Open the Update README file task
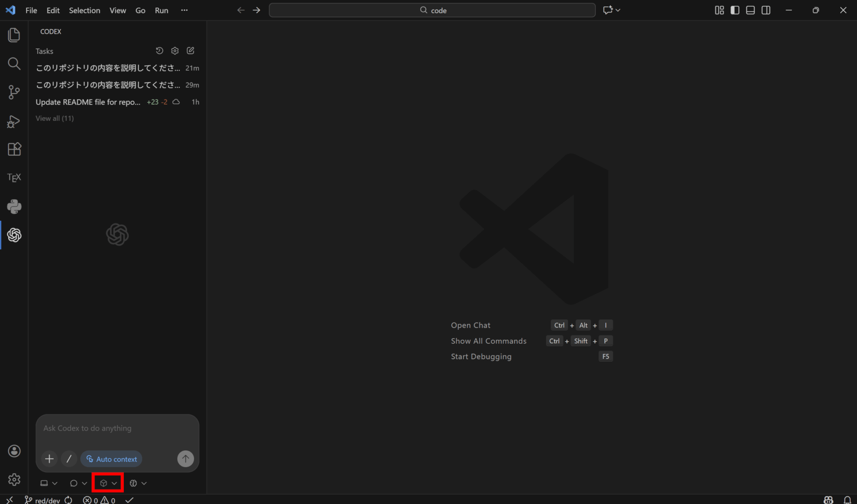 (88, 102)
